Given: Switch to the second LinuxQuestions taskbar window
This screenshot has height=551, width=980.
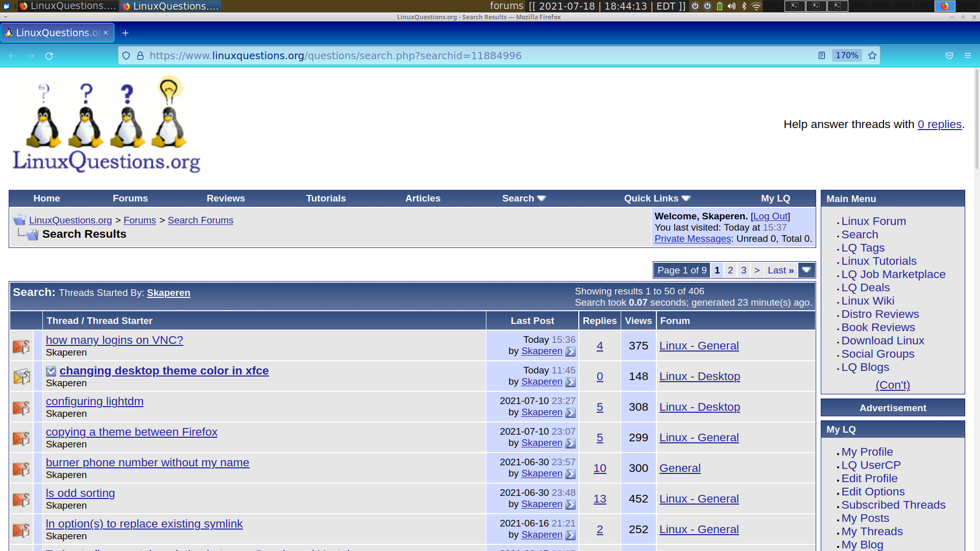Looking at the screenshot, I should (170, 6).
